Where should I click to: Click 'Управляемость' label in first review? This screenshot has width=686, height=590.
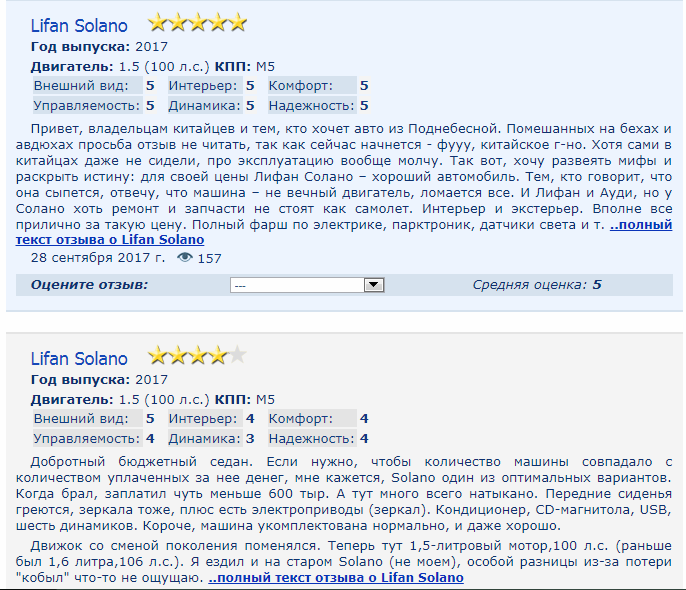87,105
